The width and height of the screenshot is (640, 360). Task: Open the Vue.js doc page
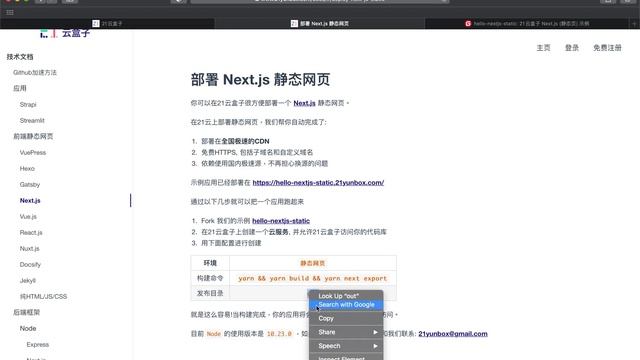click(28, 216)
